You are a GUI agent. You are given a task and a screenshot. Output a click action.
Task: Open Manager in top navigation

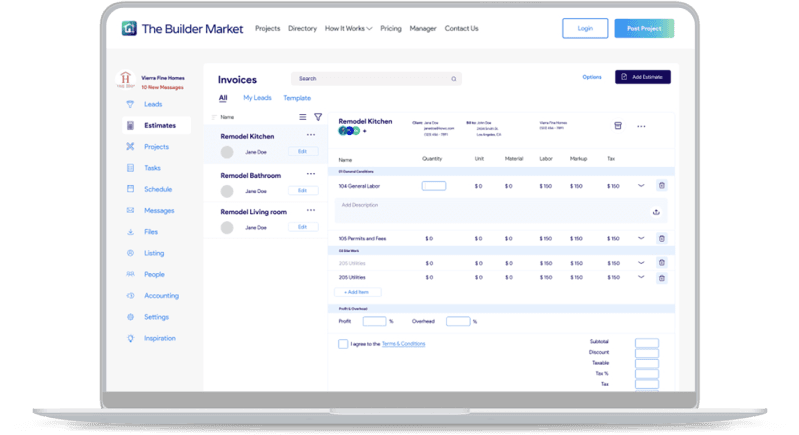tap(423, 29)
